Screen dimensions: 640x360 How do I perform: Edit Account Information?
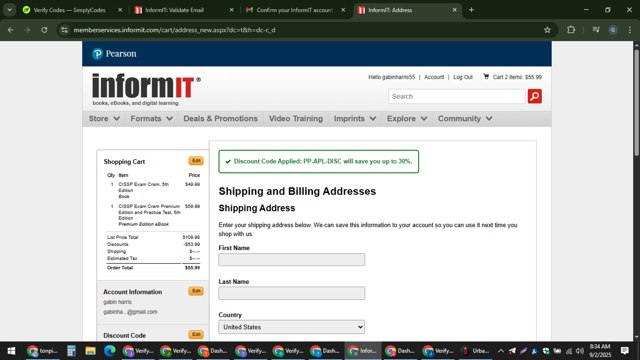click(196, 291)
